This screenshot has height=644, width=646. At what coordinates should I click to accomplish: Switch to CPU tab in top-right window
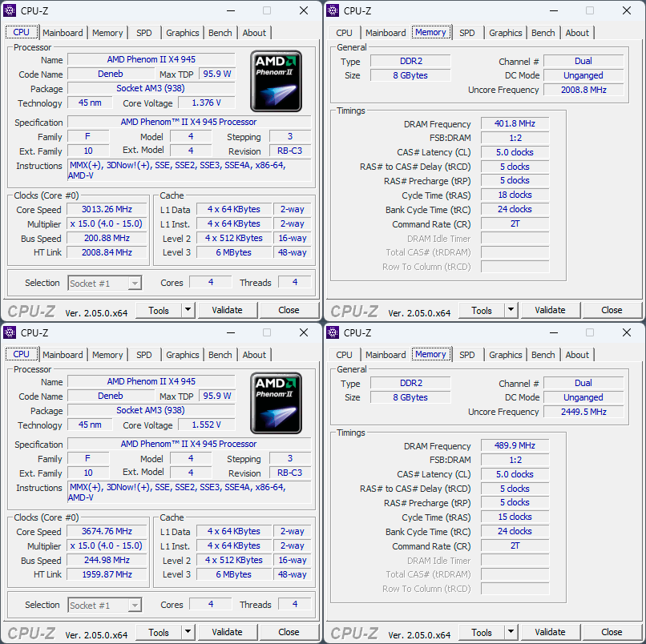pos(344,33)
